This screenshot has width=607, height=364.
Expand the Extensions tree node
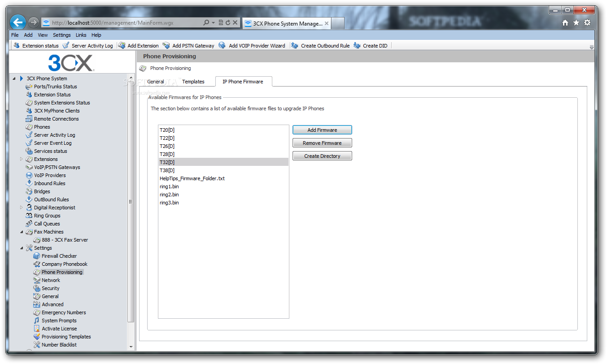point(22,159)
